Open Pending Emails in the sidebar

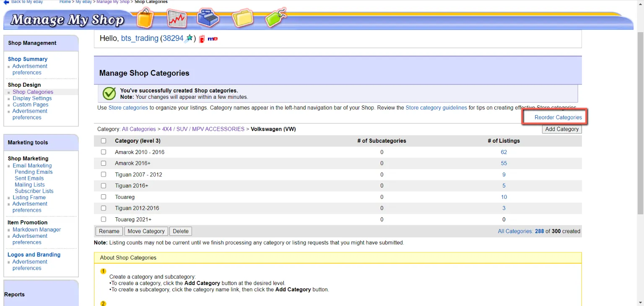(34, 172)
